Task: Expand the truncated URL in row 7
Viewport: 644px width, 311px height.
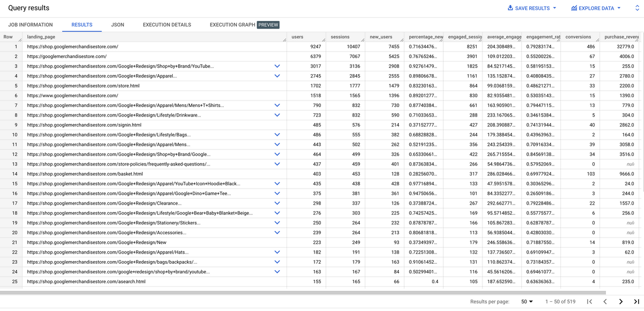Action: (x=277, y=105)
